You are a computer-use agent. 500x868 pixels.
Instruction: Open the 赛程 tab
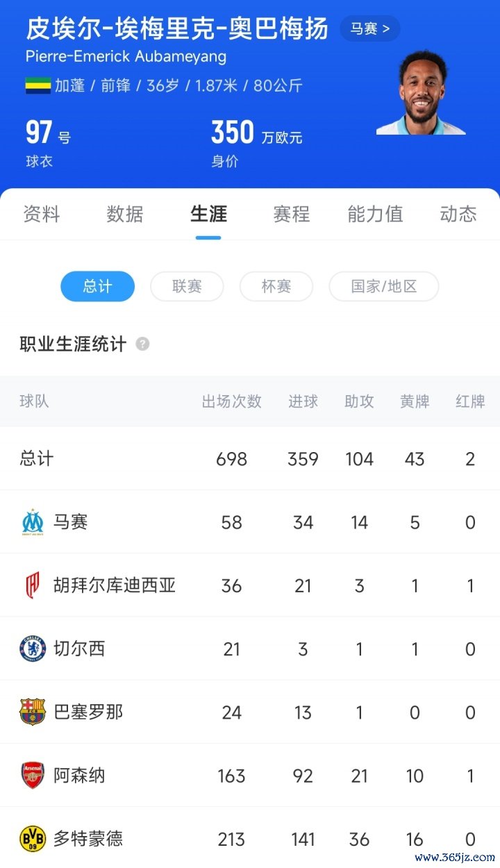click(x=292, y=214)
